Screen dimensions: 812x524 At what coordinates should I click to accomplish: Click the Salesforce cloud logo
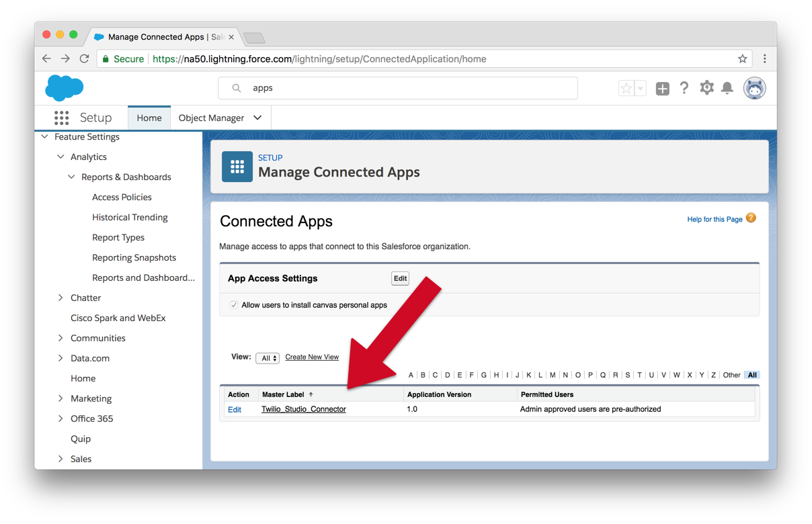(65, 88)
